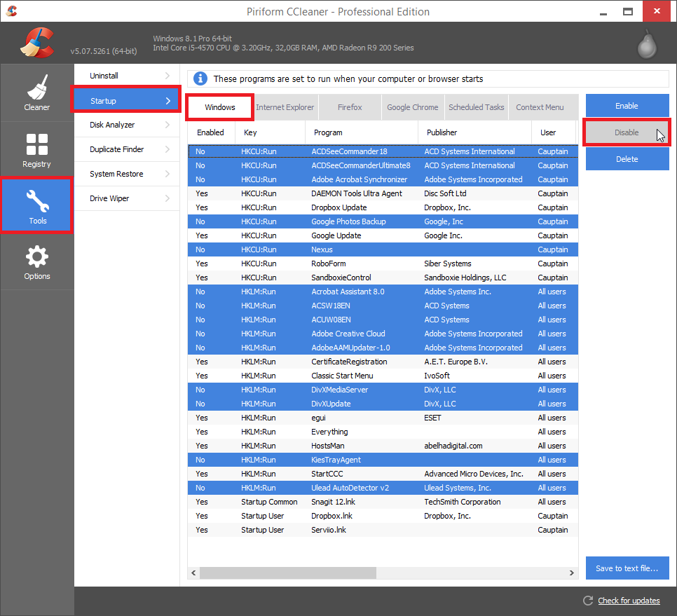Switch to the Scheduled Tasks tab
677x616 pixels.
click(x=477, y=107)
